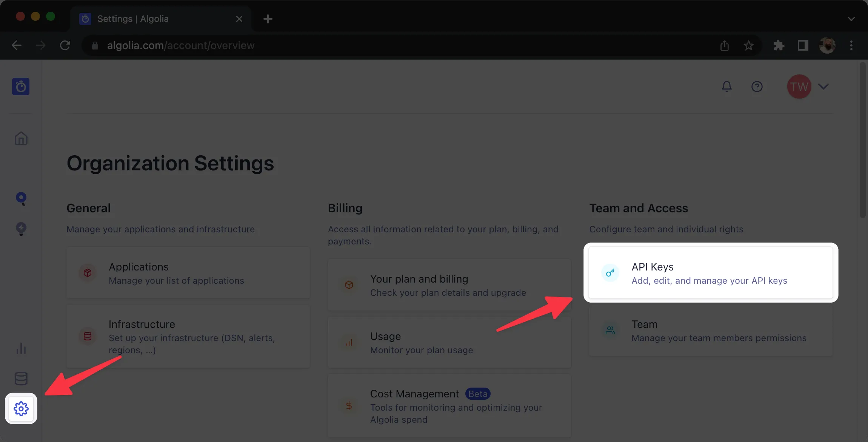Expand the tab search chevron
The width and height of the screenshot is (868, 442).
tap(851, 19)
